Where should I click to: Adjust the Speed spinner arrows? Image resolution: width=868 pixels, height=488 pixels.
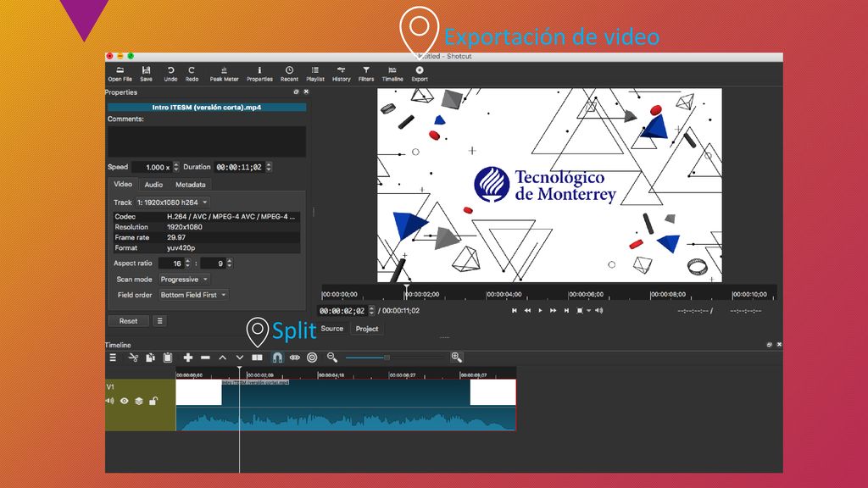click(x=176, y=167)
